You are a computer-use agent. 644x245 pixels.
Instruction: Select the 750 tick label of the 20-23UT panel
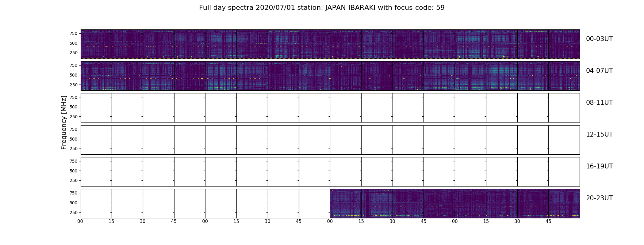coord(74,193)
